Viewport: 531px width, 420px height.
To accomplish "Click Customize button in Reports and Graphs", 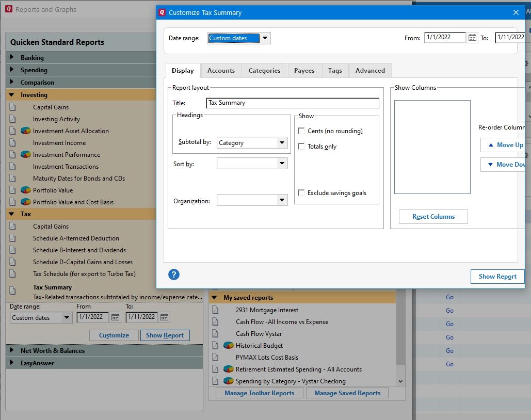I will tap(114, 335).
